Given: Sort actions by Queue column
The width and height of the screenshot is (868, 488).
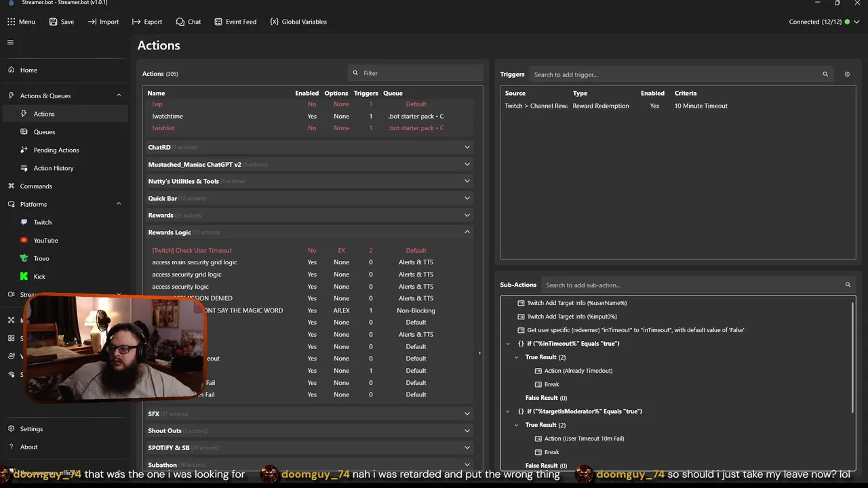Looking at the screenshot, I should click(393, 93).
